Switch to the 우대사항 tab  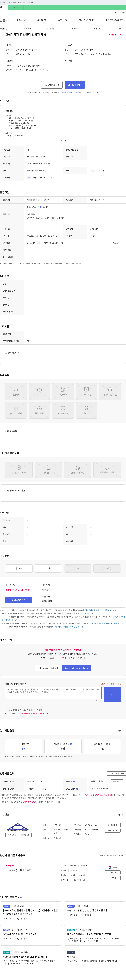[51, 29]
